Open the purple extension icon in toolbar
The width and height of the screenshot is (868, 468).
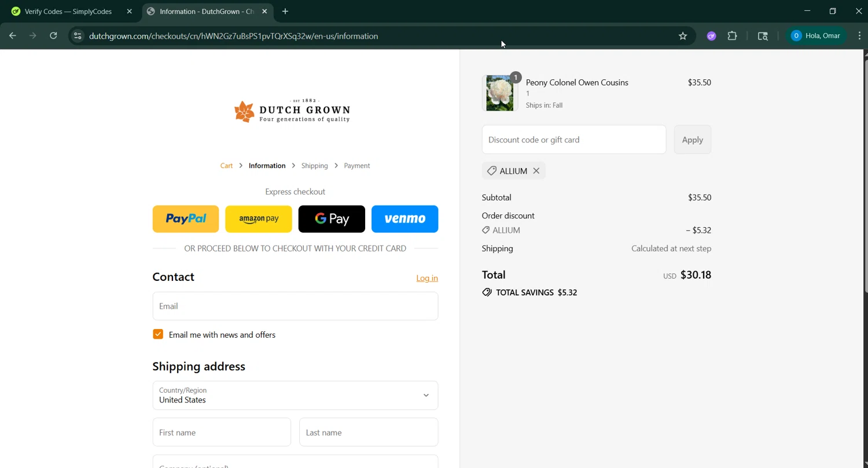point(712,36)
